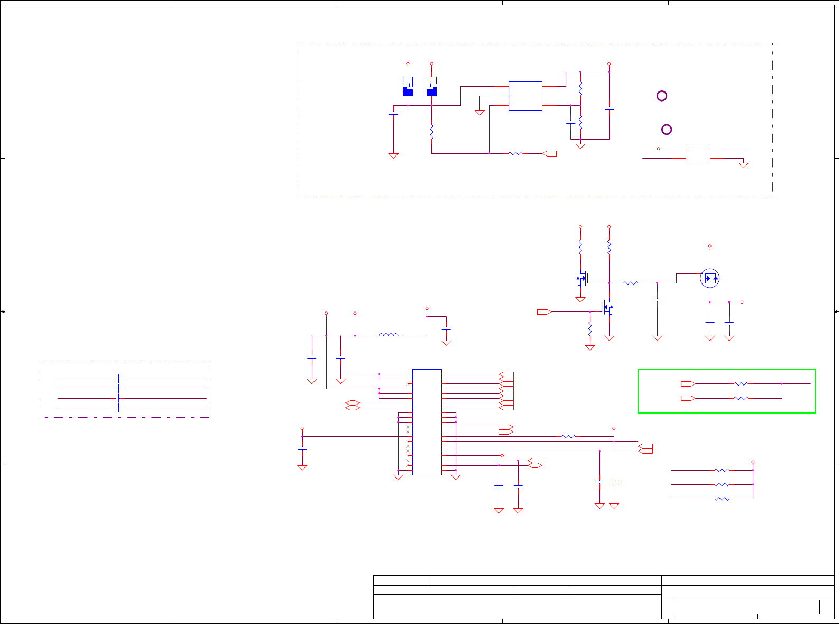Select the small four-pin block beside purple circles
Viewport: 840px width, 624px height.
(x=698, y=153)
